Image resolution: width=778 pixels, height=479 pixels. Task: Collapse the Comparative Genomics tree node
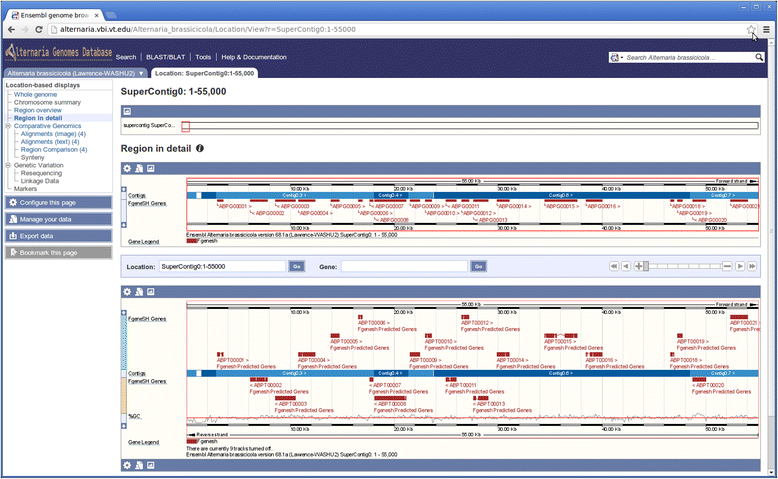(7, 127)
